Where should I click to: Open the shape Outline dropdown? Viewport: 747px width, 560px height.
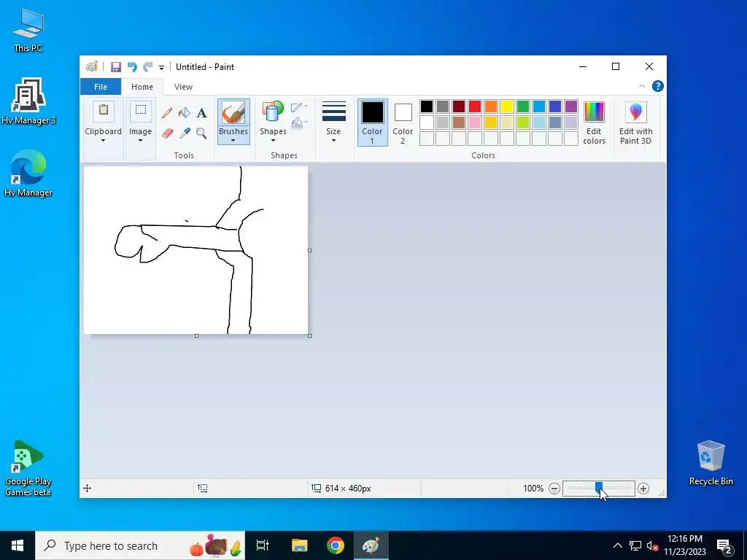298,107
